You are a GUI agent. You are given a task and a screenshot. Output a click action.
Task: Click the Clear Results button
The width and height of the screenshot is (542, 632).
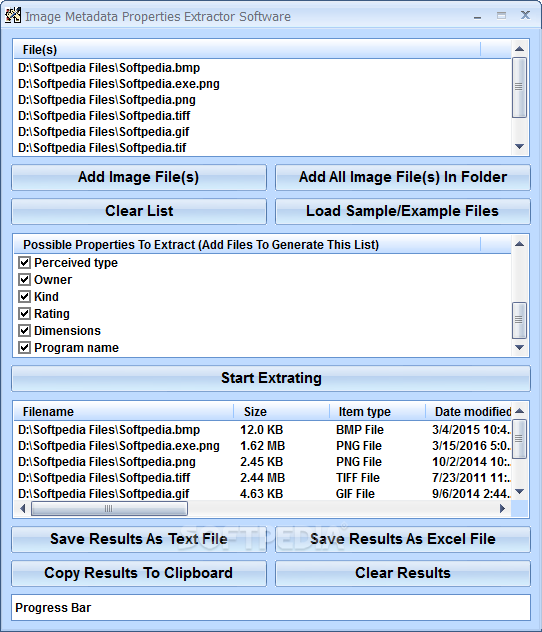(x=403, y=573)
